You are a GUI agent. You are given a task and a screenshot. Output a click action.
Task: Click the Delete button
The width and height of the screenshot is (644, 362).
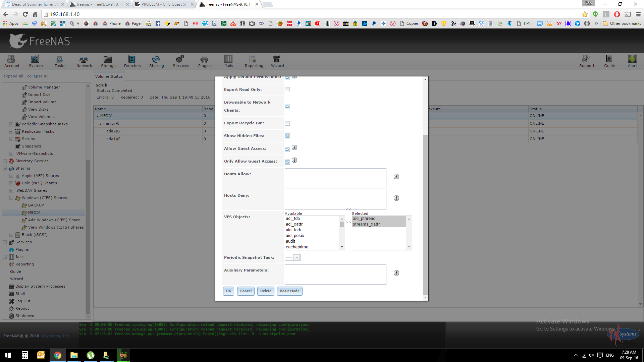pyautogui.click(x=266, y=291)
